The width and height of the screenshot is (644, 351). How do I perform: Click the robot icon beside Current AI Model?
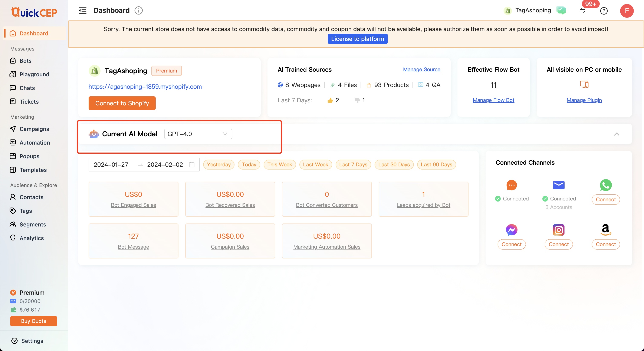(93, 134)
